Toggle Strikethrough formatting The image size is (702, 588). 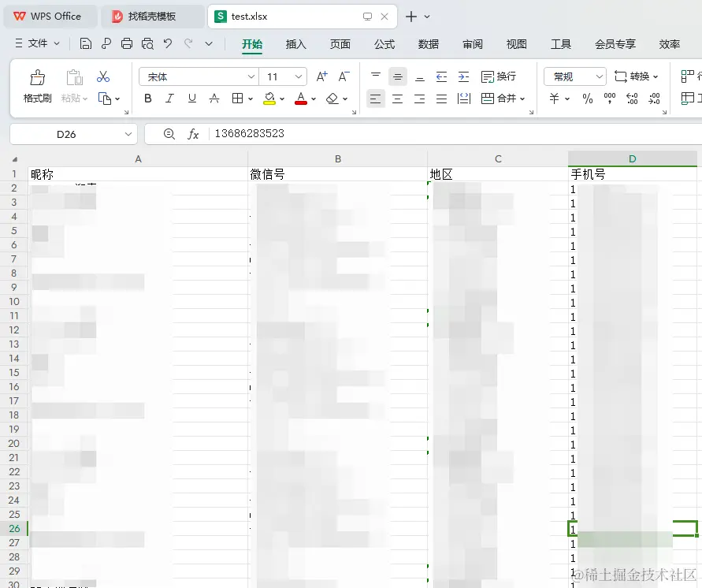214,99
